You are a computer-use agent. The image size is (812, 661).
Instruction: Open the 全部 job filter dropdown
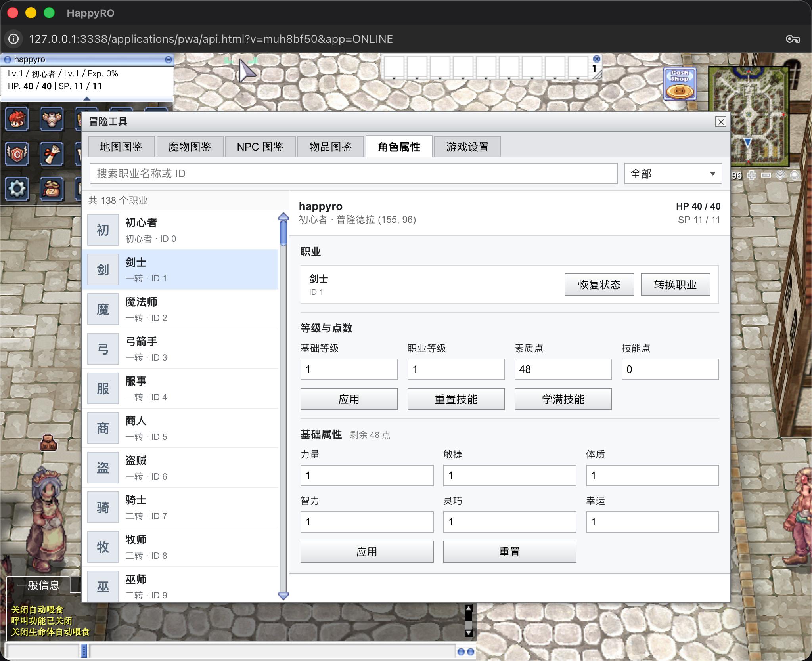[673, 174]
